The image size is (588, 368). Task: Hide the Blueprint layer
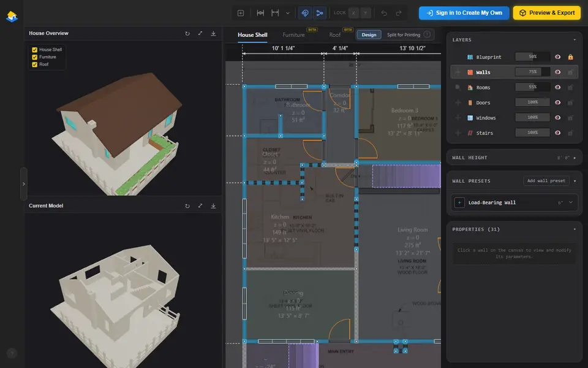557,56
